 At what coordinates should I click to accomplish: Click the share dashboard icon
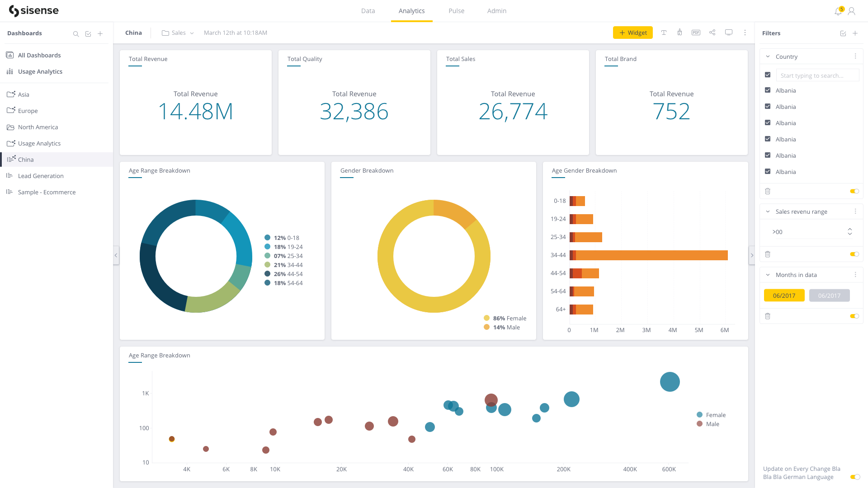point(712,33)
